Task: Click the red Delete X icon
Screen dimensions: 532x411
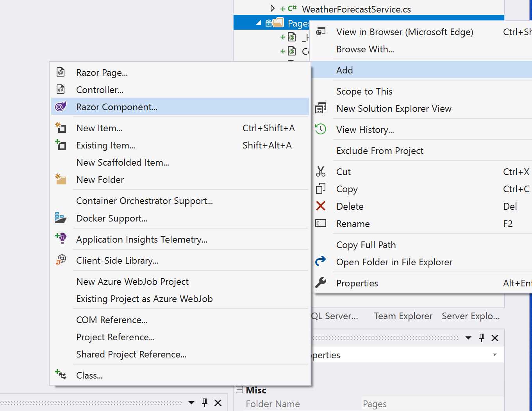Action: coord(321,206)
